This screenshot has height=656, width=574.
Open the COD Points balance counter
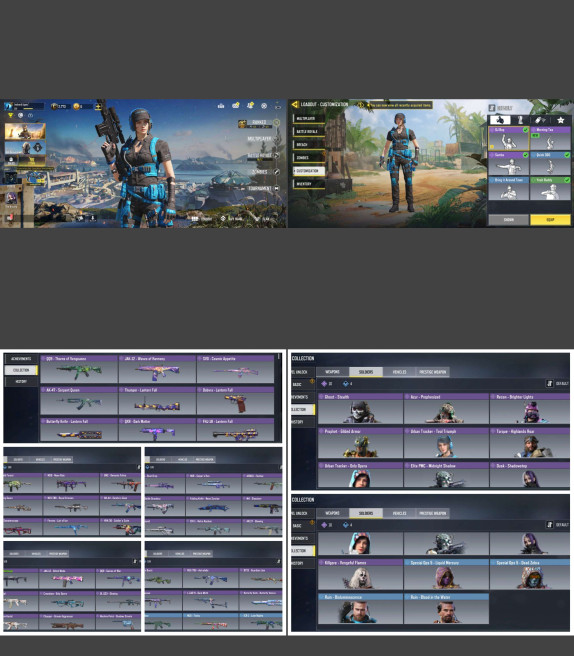tap(59, 106)
